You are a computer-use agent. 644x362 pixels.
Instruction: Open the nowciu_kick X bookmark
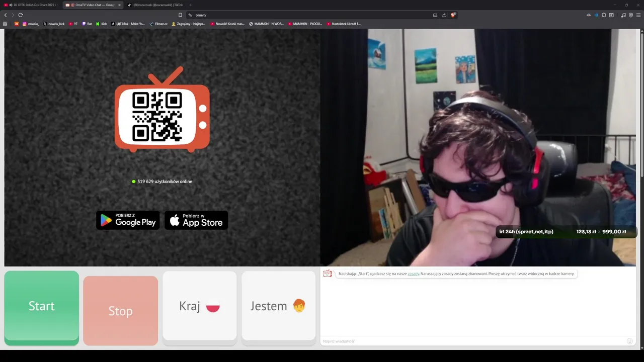54,24
